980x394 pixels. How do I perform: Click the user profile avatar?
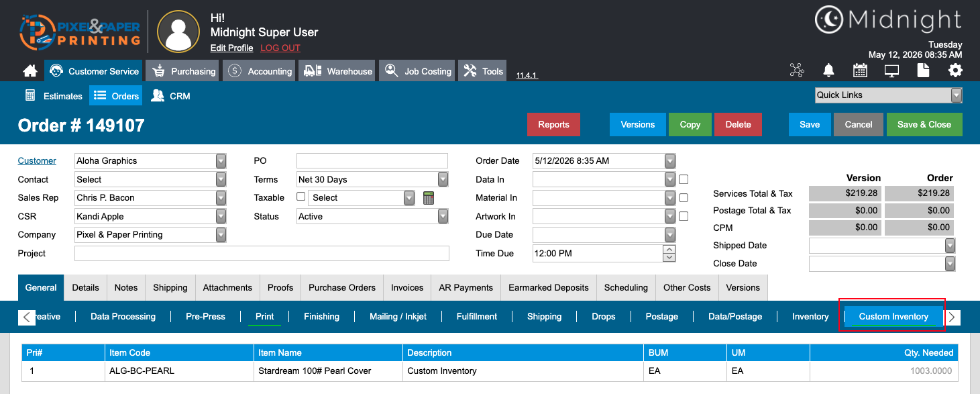(178, 32)
